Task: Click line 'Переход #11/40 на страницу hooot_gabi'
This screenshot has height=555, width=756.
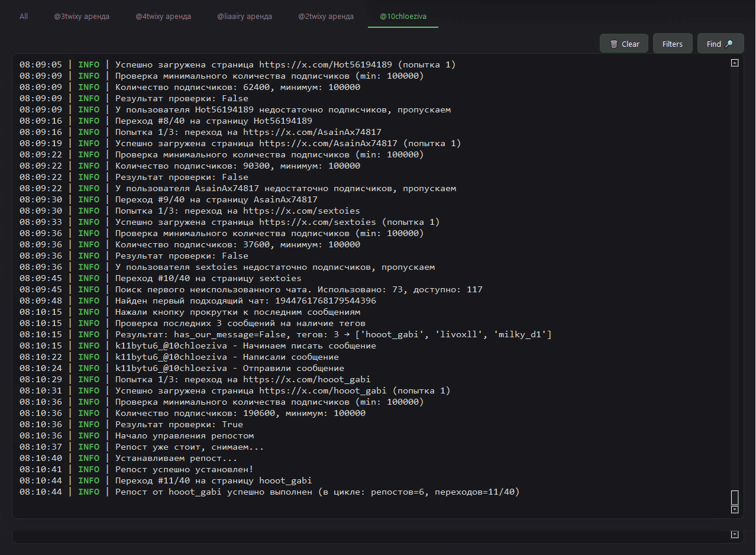Action: point(166,480)
